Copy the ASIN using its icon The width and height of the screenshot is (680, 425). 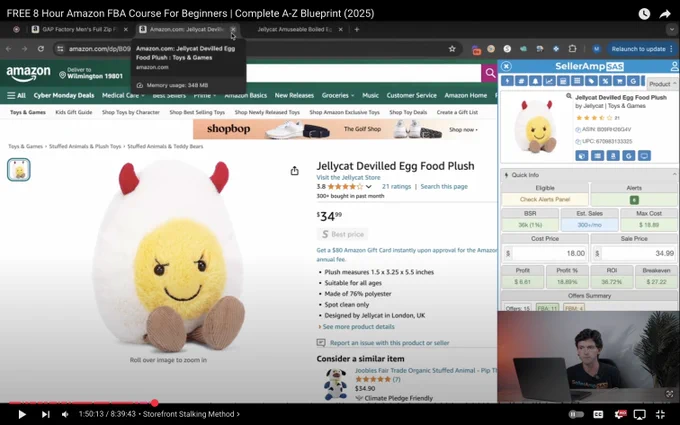tap(578, 130)
